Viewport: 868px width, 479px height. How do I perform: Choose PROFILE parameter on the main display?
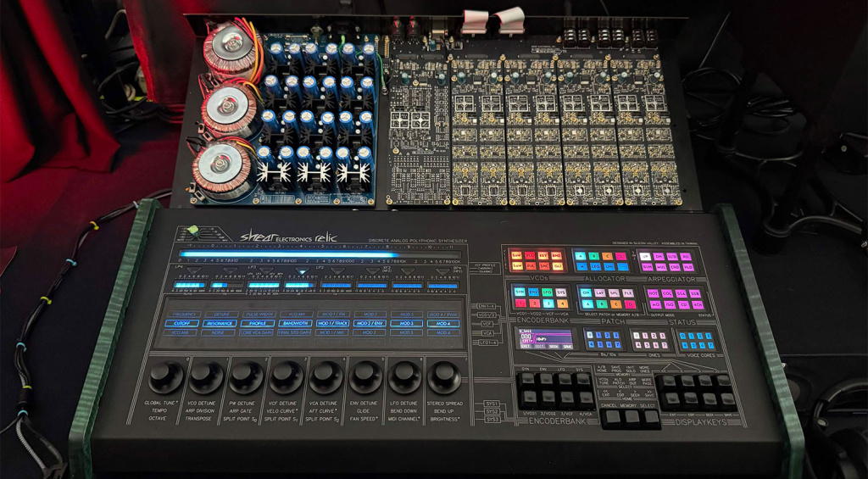[258, 323]
